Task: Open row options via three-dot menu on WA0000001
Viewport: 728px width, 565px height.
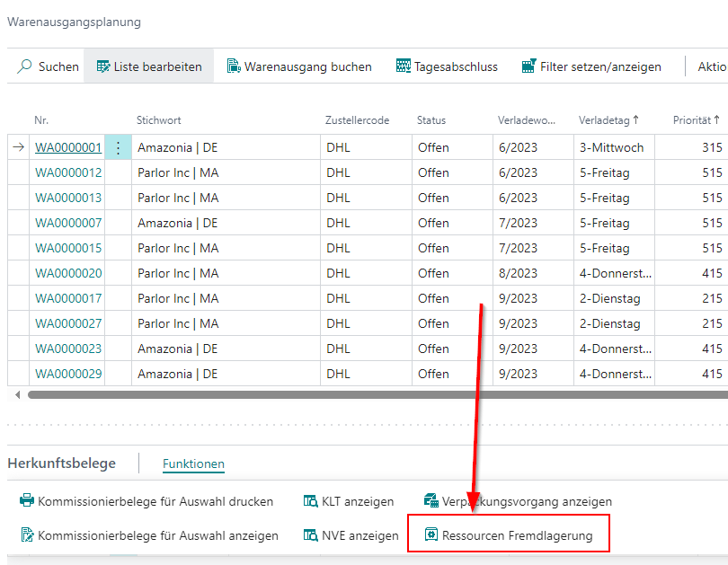Action: (x=120, y=146)
